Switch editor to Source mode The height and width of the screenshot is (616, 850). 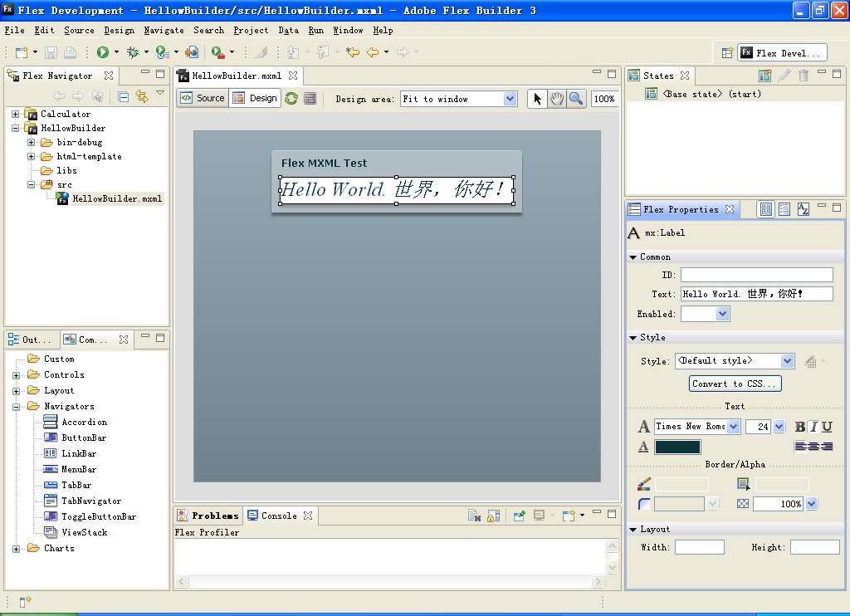[x=203, y=98]
